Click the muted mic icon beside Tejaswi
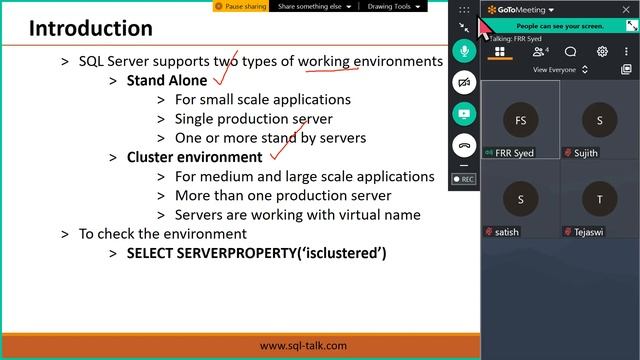 click(x=568, y=232)
